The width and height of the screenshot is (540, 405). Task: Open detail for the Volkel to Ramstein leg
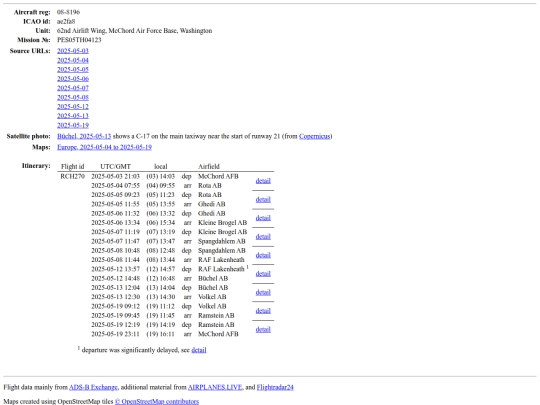click(x=263, y=311)
